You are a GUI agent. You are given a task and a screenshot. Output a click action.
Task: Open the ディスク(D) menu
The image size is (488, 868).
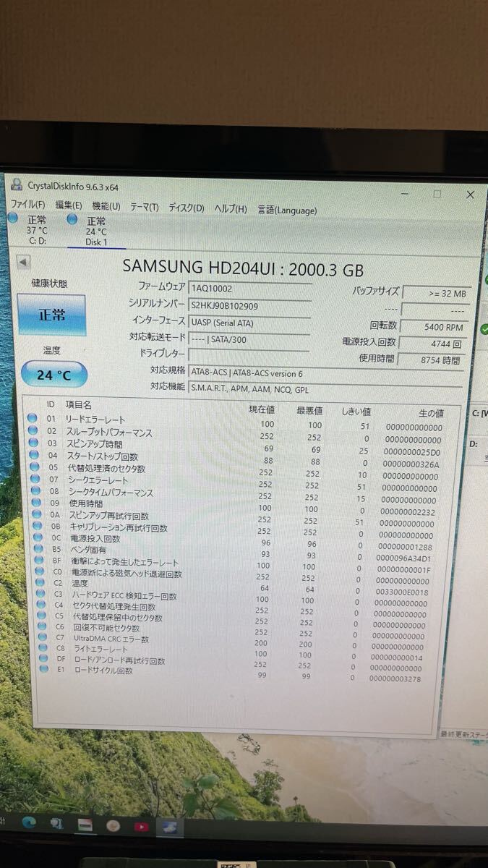coord(187,208)
